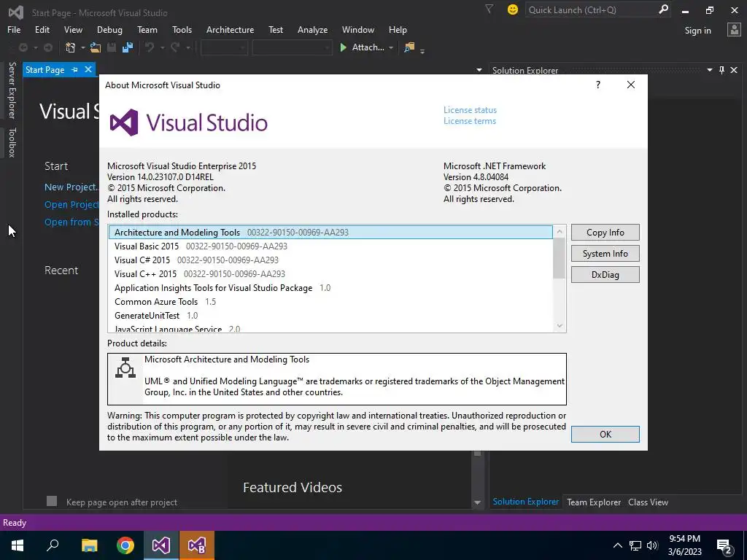This screenshot has height=560, width=747.
Task: Open the License terms link
Action: click(469, 121)
